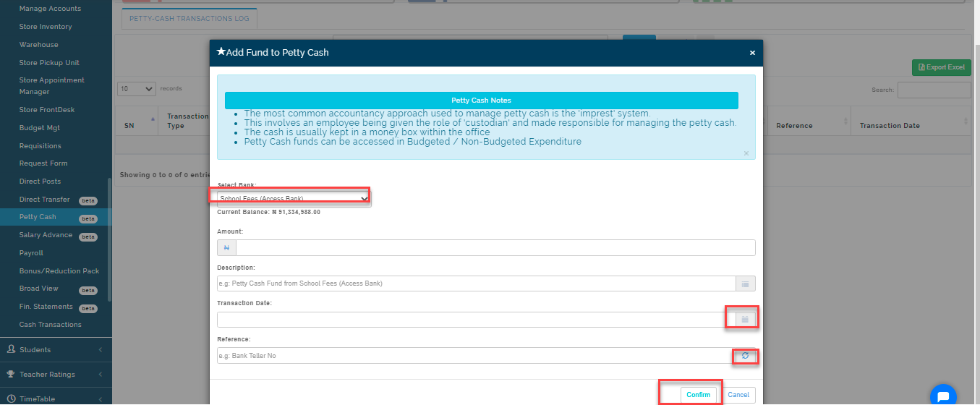Open Salary Advance beta menu item
The height and width of the screenshot is (405, 980).
point(46,235)
